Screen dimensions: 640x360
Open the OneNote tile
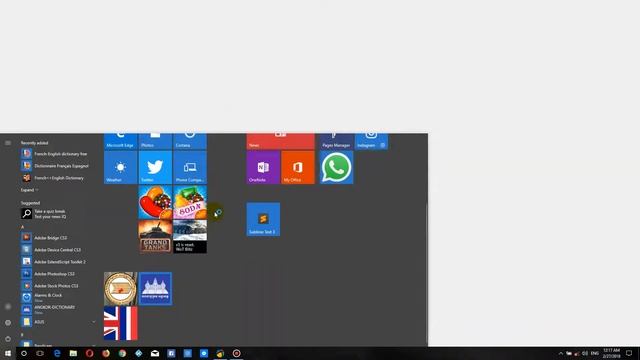(x=263, y=167)
